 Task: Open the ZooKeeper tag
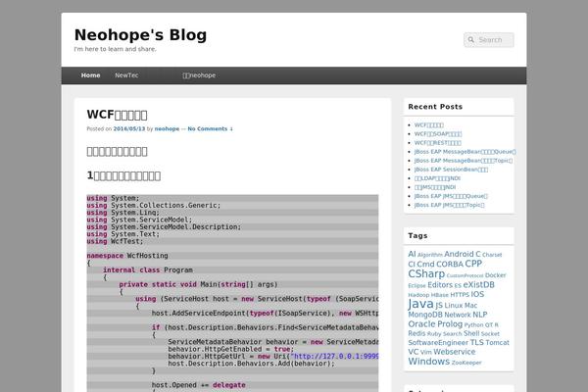466,363
